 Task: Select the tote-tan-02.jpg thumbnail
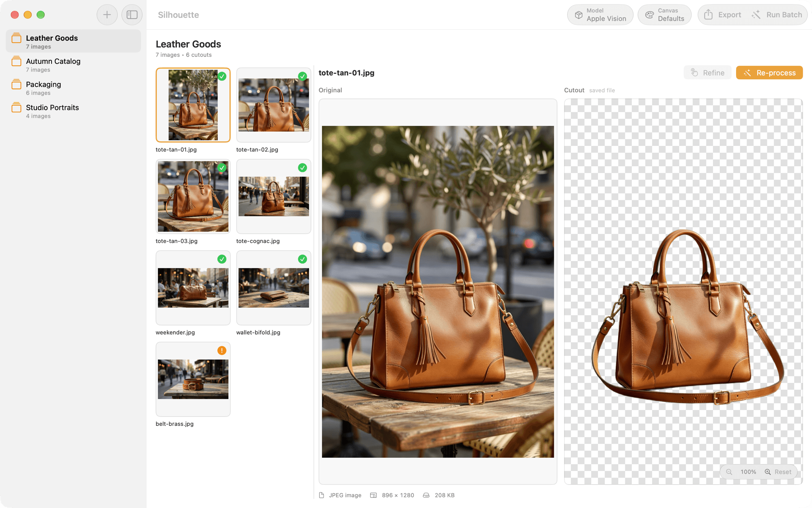click(x=274, y=105)
